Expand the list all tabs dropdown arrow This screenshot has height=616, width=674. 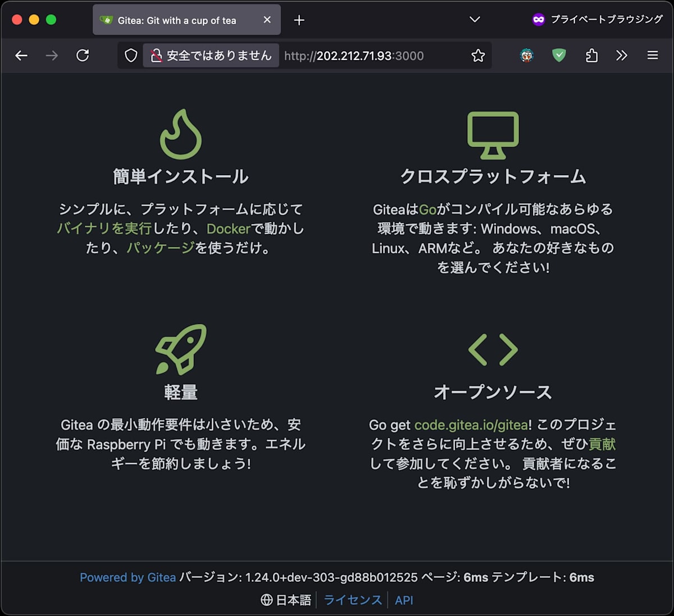pyautogui.click(x=475, y=20)
